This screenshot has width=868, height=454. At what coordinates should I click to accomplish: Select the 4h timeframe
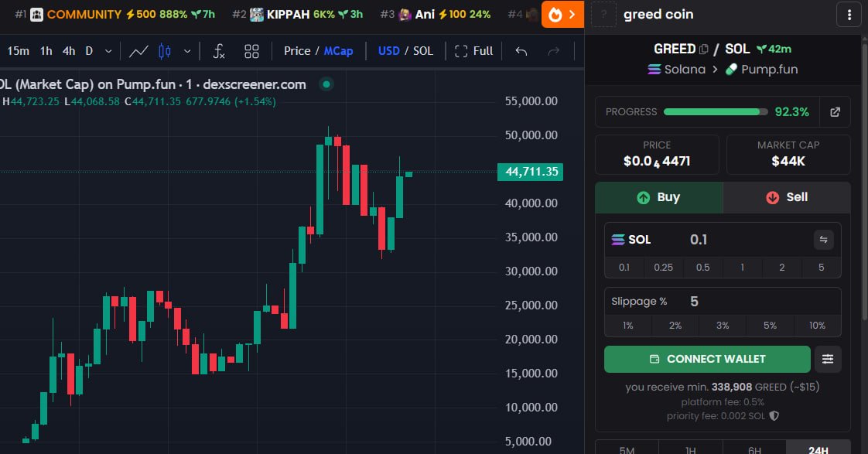click(x=69, y=51)
